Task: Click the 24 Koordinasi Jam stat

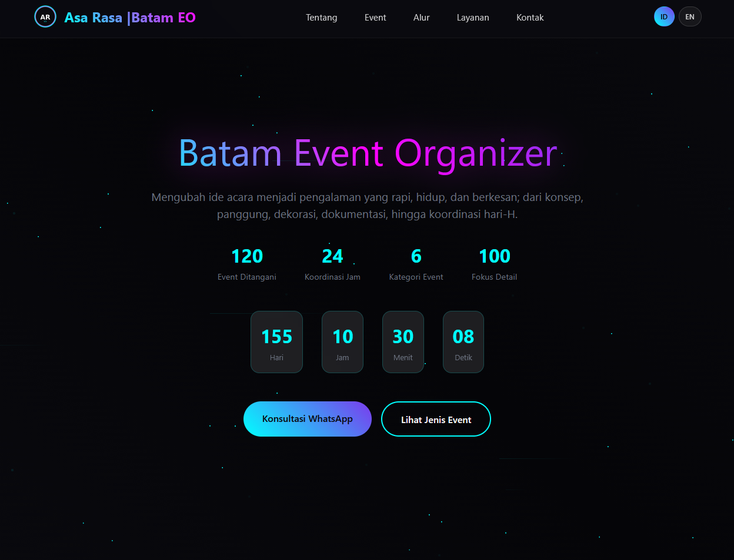Action: pos(332,264)
